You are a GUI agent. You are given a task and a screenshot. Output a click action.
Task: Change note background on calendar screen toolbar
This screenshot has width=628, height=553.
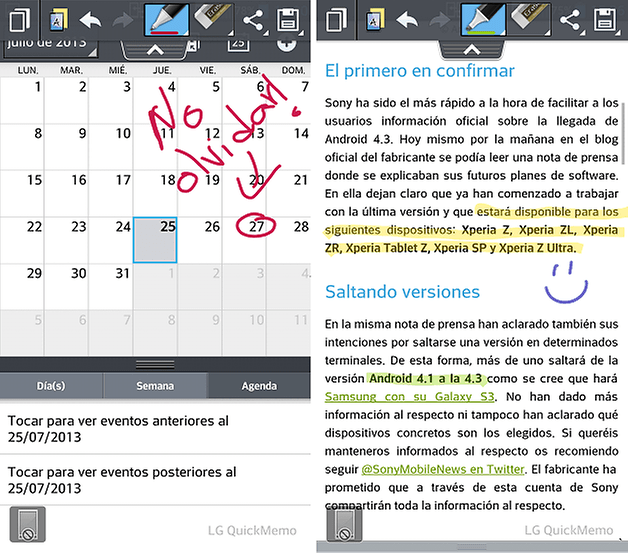[x=58, y=20]
